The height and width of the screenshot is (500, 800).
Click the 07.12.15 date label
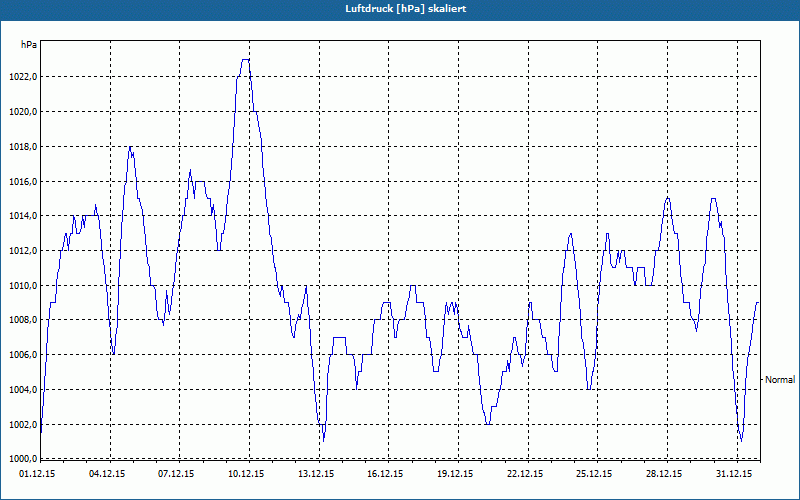coord(177,474)
